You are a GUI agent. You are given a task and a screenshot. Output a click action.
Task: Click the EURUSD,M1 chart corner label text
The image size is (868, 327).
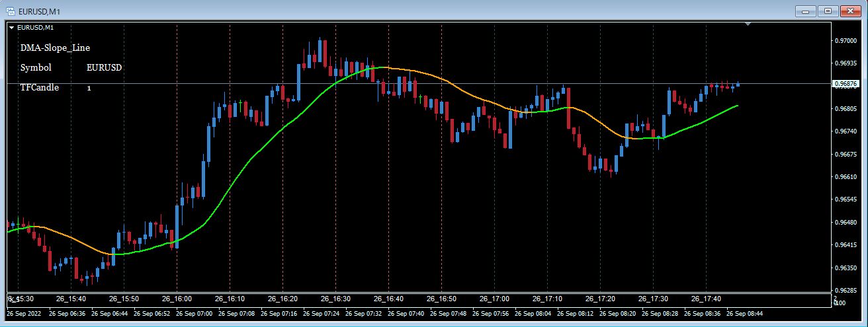36,28
